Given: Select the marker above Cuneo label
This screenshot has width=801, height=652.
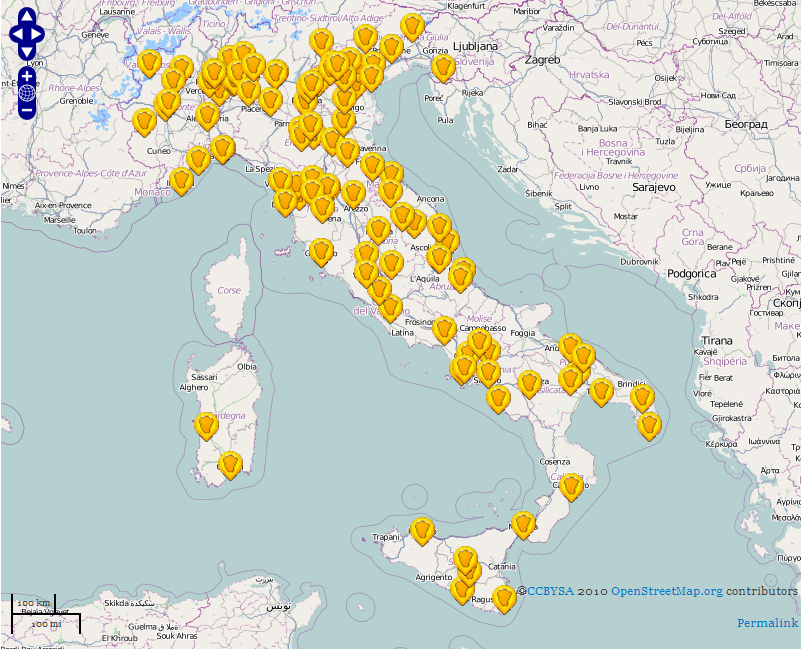Looking at the screenshot, I should pyautogui.click(x=144, y=122).
